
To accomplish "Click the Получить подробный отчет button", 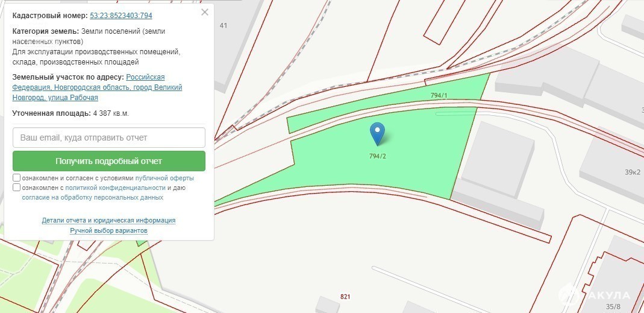I will (x=109, y=161).
